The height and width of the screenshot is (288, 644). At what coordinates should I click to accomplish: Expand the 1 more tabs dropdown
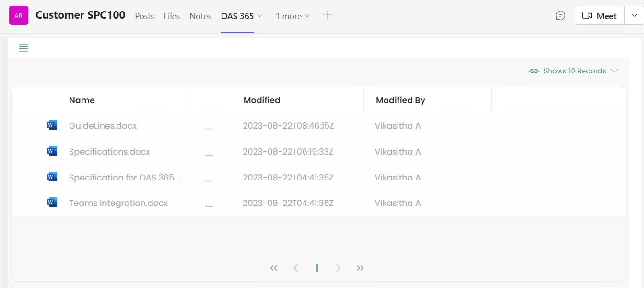[293, 16]
